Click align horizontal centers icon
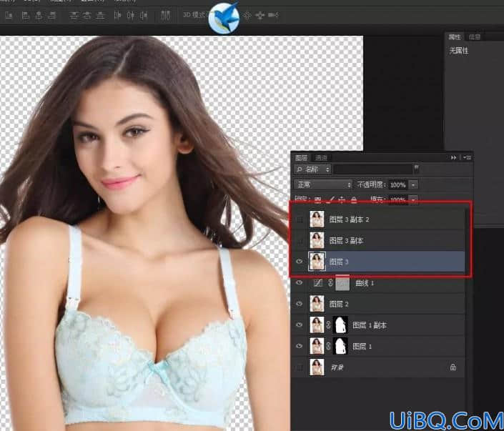The height and width of the screenshot is (431, 504). click(39, 15)
